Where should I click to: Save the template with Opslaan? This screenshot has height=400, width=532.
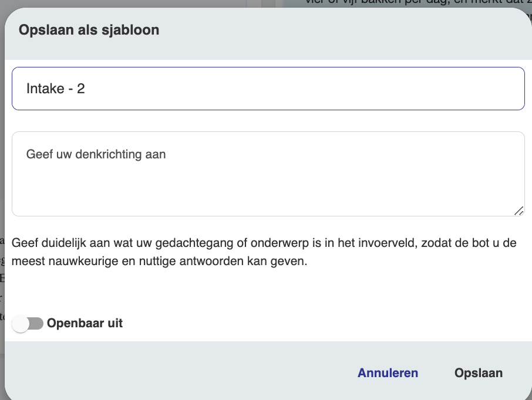(x=478, y=373)
